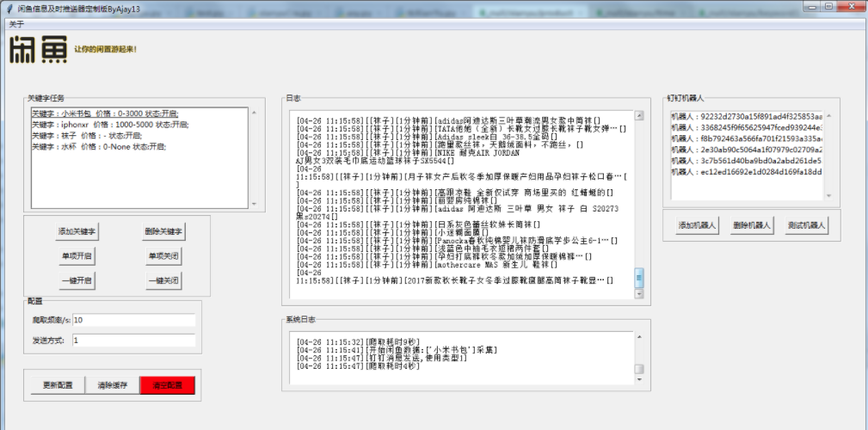Screen dimensions: 868x430
Task: Select keyword task 水杯 row
Action: coord(139,147)
